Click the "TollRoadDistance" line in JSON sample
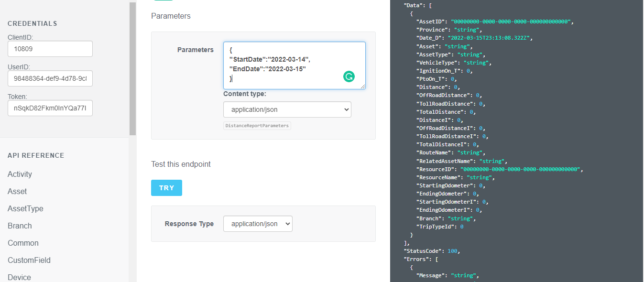644x282 pixels. click(452, 104)
